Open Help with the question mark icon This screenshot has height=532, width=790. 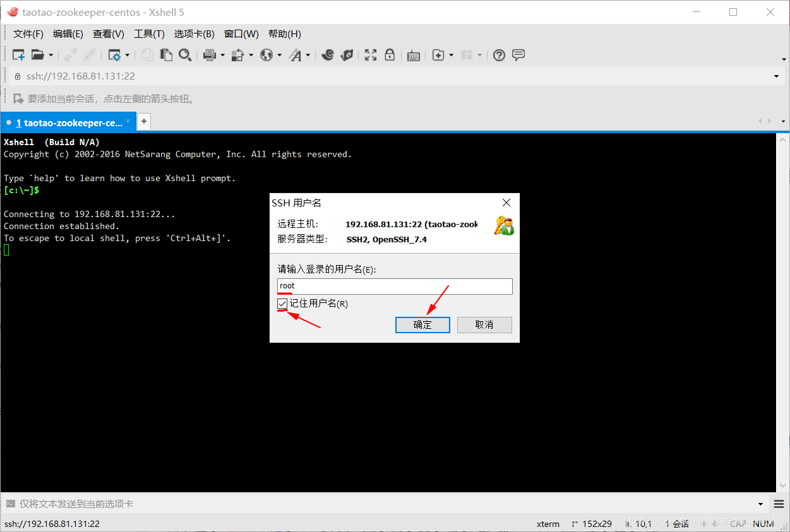point(499,56)
